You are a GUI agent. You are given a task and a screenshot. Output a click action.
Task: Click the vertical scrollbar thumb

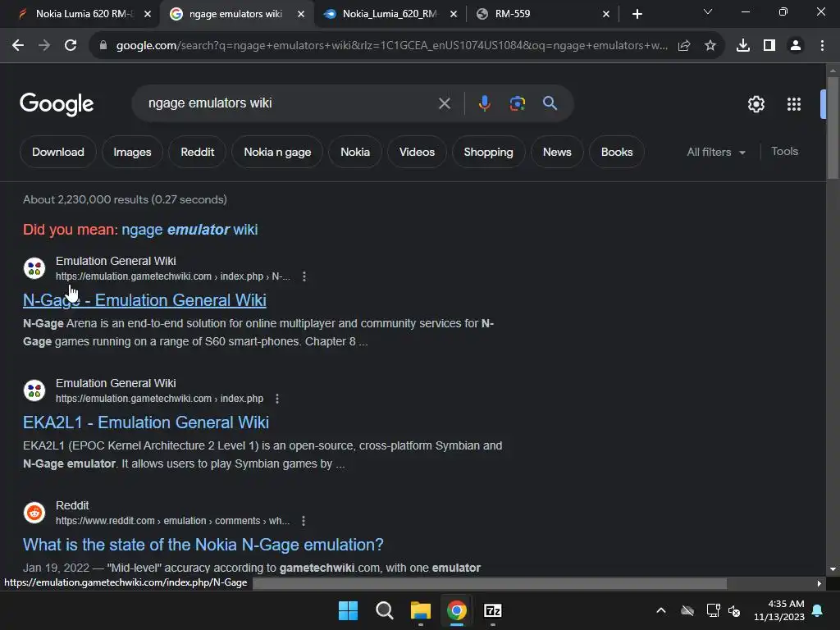(x=833, y=127)
